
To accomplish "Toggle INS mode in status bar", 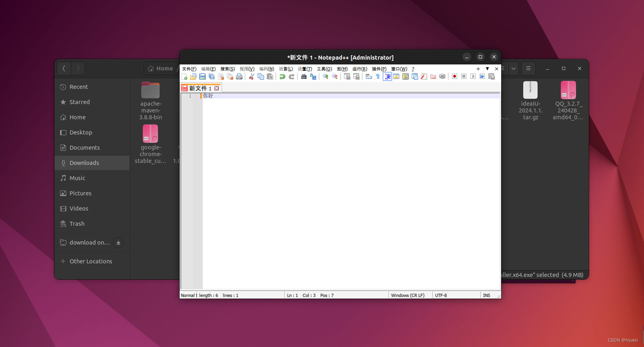I will pyautogui.click(x=486, y=295).
